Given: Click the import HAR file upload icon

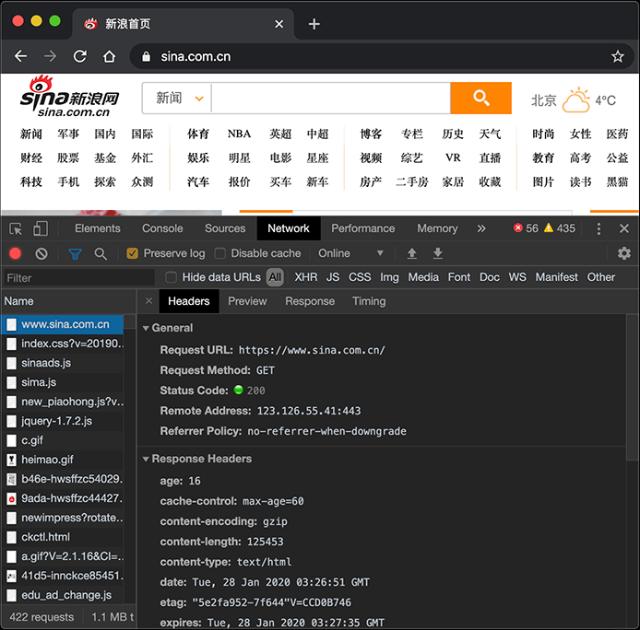Looking at the screenshot, I should click(411, 254).
